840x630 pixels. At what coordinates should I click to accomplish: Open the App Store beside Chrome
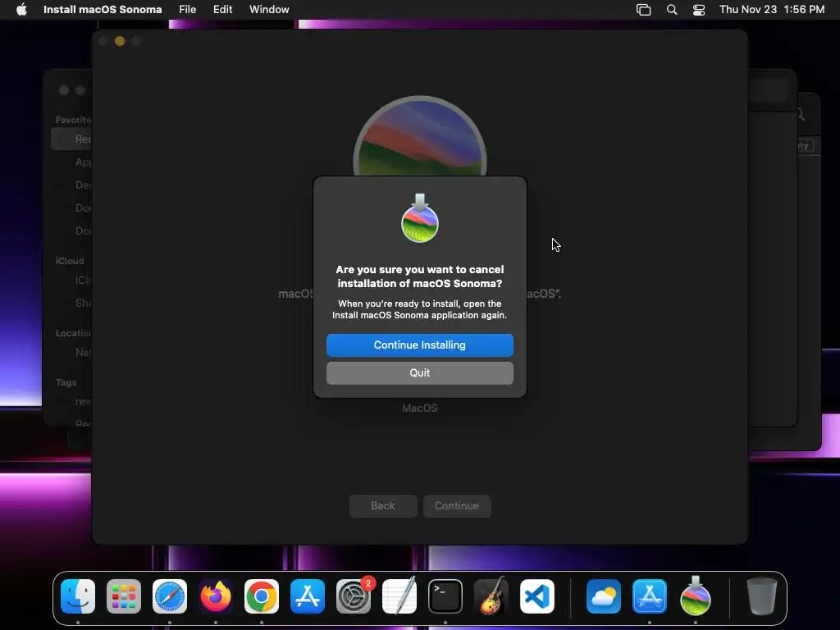click(x=308, y=596)
